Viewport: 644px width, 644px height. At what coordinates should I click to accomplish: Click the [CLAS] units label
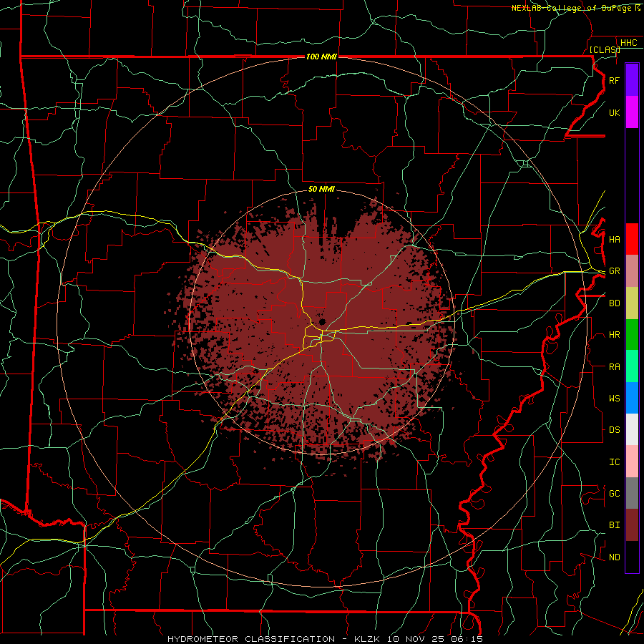(x=605, y=49)
